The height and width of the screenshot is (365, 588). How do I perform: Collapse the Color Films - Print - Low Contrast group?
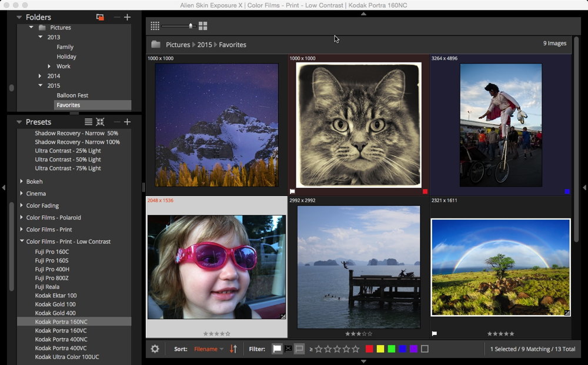(22, 241)
